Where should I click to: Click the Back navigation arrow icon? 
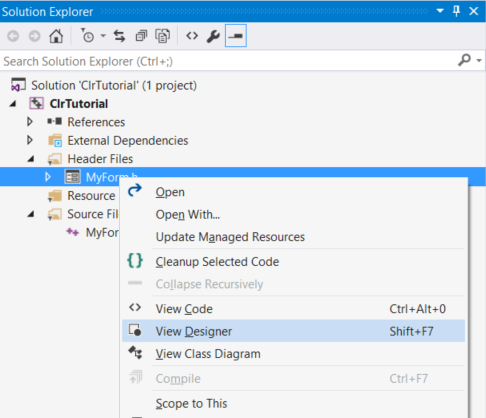[x=13, y=36]
